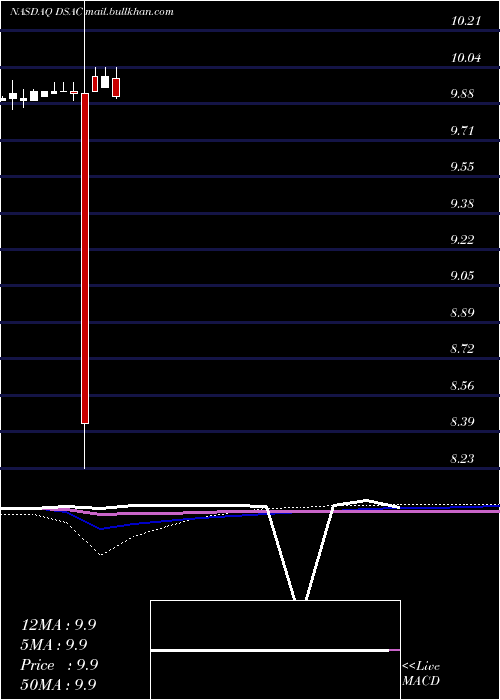Click the blue MACD line low point
Image resolution: width=500 pixels, height=700 pixels.
click(x=100, y=529)
